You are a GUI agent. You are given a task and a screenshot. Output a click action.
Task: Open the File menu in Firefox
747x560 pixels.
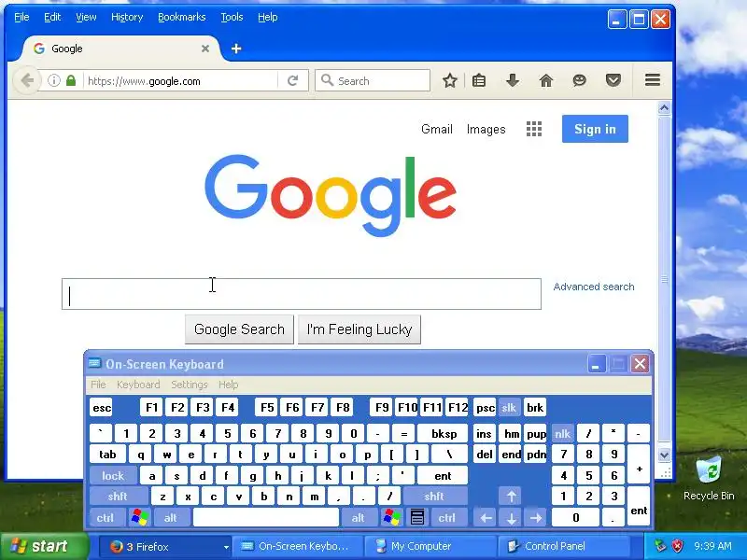pos(21,17)
